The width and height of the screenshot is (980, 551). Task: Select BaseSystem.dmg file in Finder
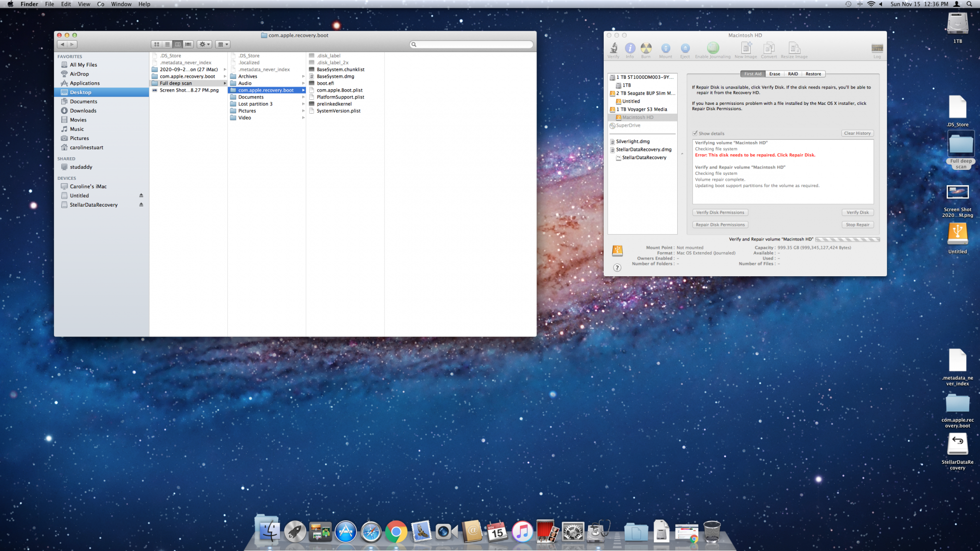[x=345, y=76]
